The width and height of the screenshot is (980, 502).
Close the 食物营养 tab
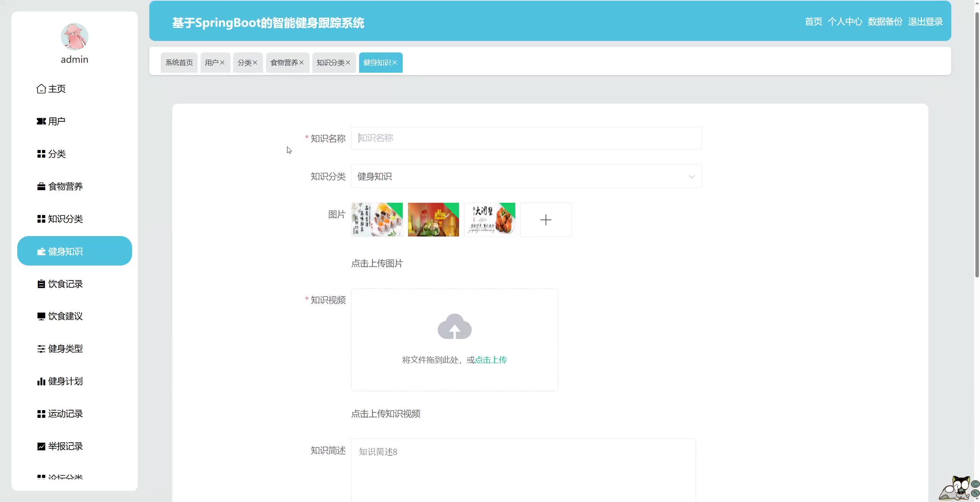302,63
